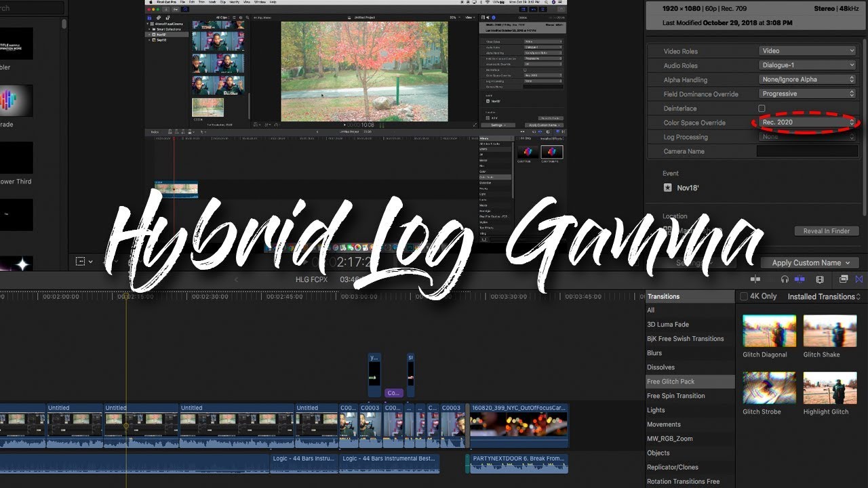Select the Glitch Strobe transition thumbnail
Image resolution: width=868 pixels, height=488 pixels.
770,388
